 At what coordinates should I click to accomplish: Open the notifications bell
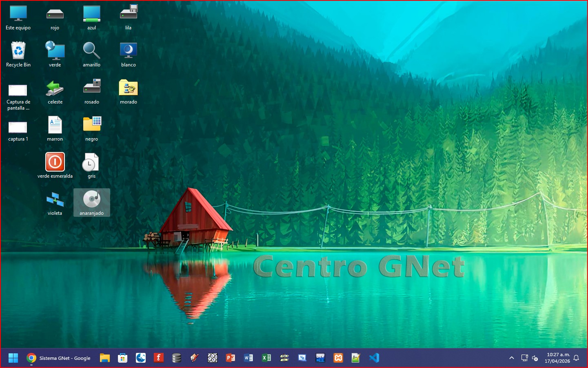tap(576, 358)
